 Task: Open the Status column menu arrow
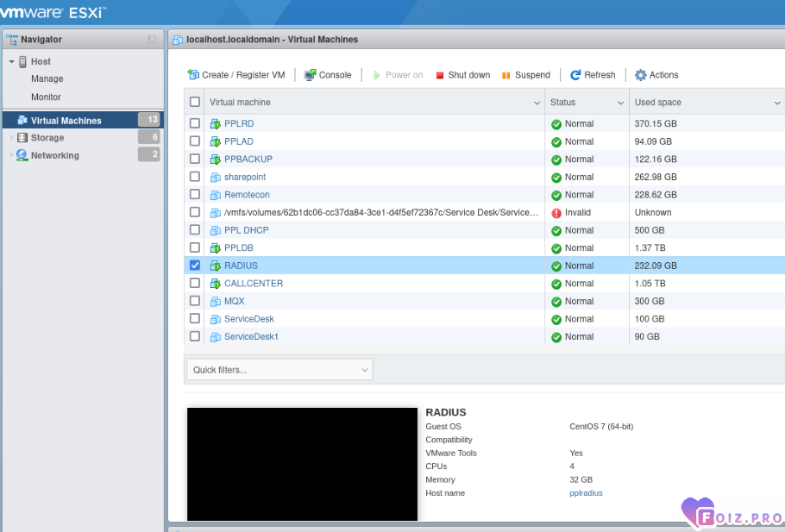(x=620, y=103)
